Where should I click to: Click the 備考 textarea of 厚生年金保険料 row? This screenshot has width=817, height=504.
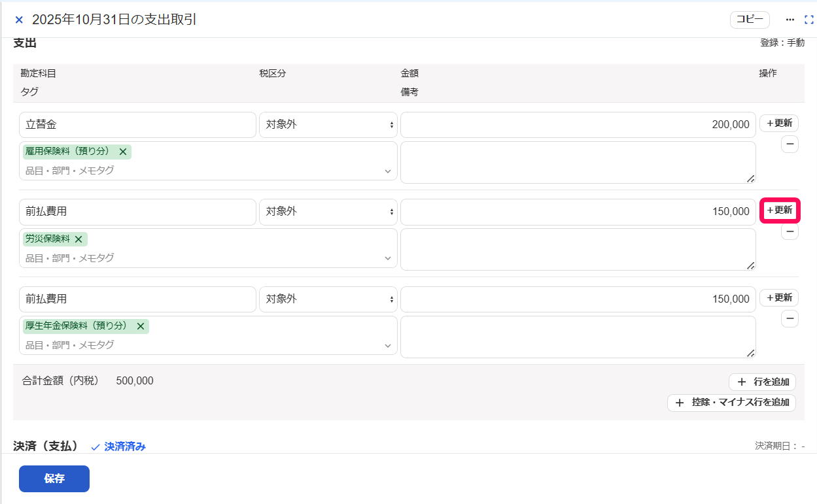(578, 337)
